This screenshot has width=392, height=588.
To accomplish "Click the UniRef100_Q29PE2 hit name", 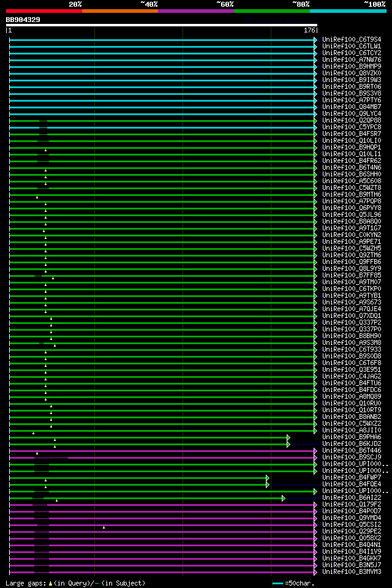I will tap(352, 532).
